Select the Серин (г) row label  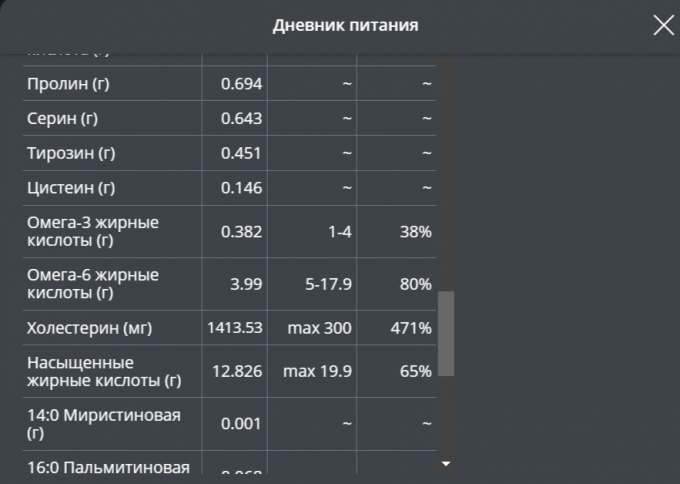[62, 118]
